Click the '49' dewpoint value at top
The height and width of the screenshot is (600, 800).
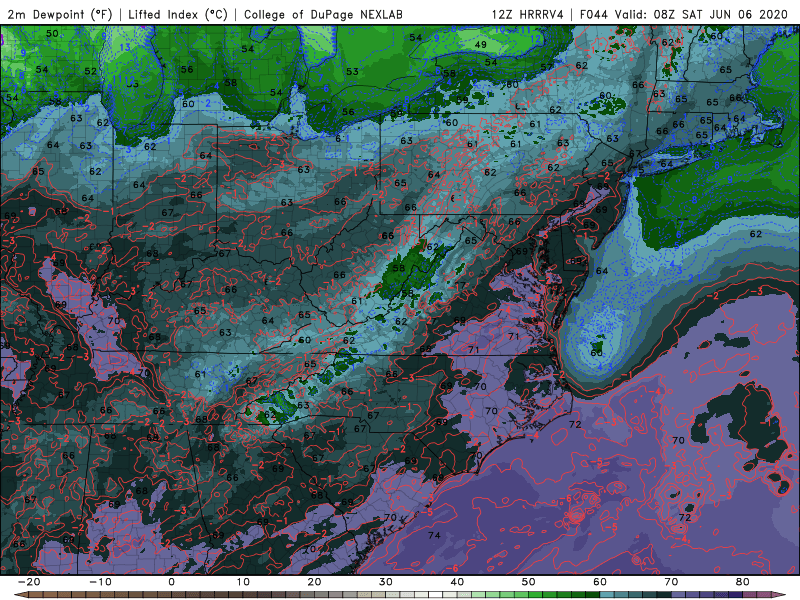point(481,45)
